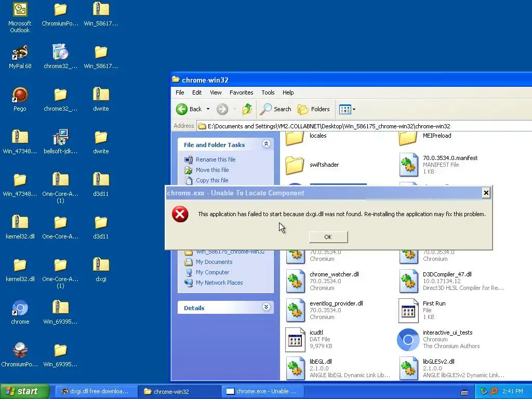Click the green Back arrow button
Viewport: 532px width, 399px height.
click(189, 109)
